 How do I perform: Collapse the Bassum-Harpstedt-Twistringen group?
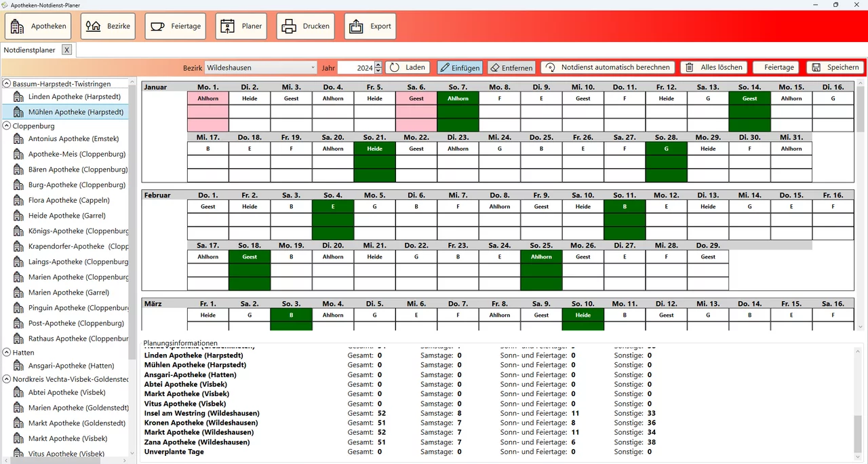(7, 83)
